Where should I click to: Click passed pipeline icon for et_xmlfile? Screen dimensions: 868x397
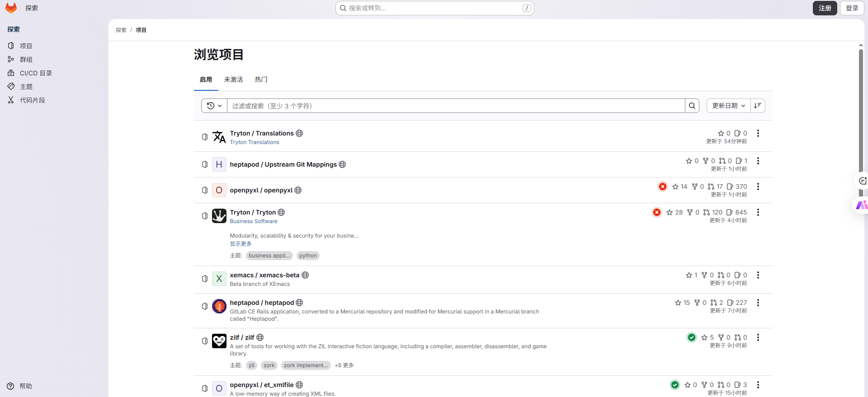click(x=675, y=385)
